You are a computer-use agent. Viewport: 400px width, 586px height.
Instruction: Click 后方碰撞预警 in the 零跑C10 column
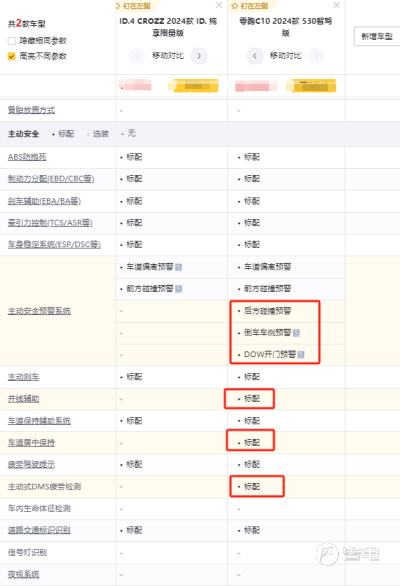[x=267, y=311]
